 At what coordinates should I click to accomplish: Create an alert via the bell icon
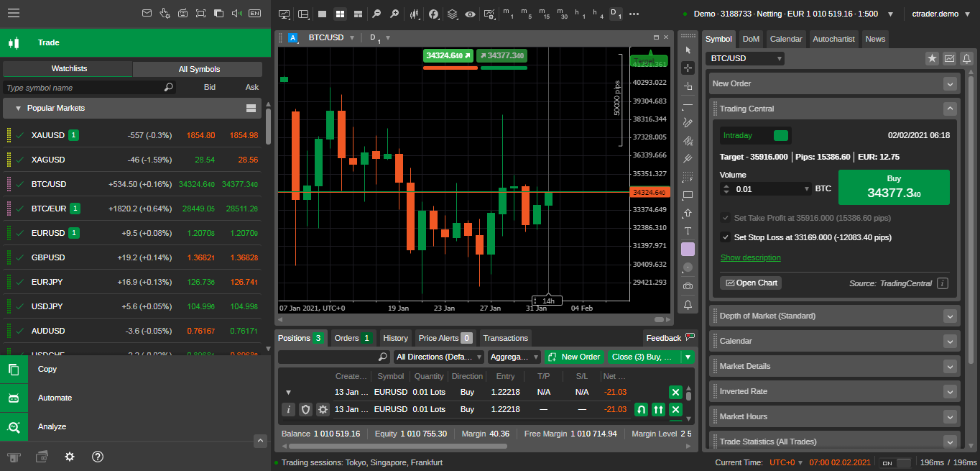(688, 305)
